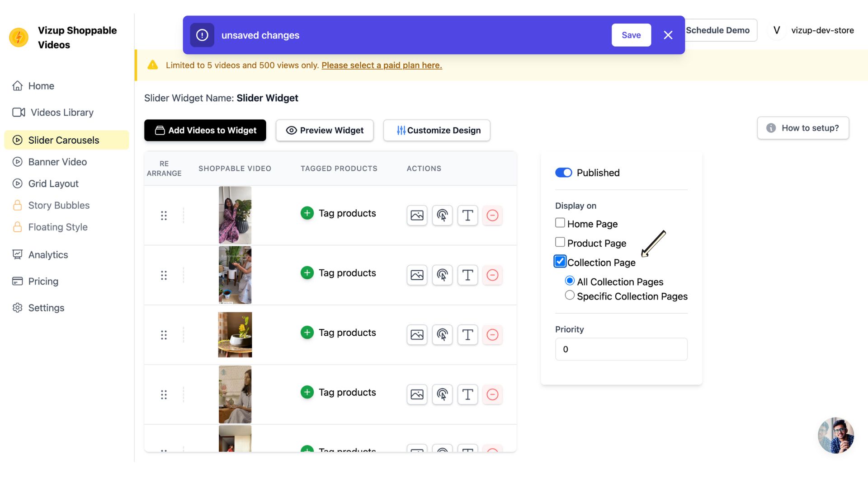Image resolution: width=868 pixels, height=488 pixels.
Task: Click the image thumbnail icon in first video row
Action: (417, 215)
